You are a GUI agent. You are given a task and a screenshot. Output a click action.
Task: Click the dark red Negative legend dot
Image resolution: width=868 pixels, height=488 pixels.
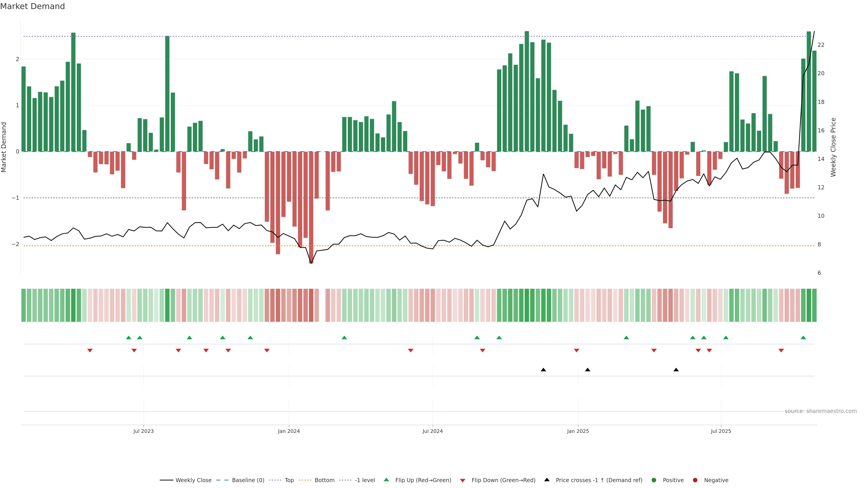click(695, 480)
